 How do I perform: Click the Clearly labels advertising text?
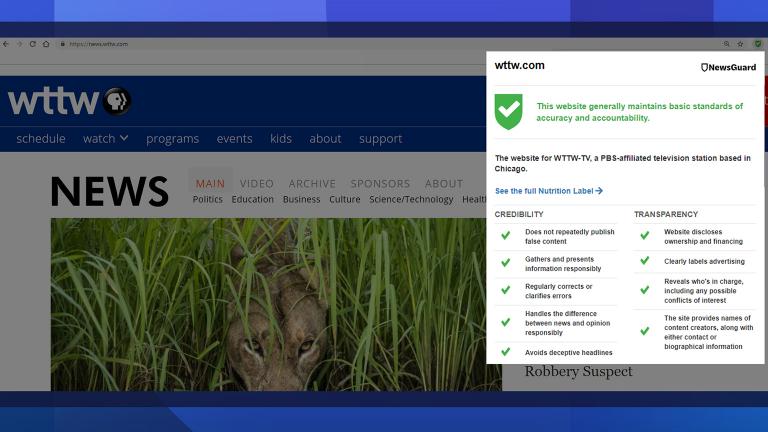point(704,262)
